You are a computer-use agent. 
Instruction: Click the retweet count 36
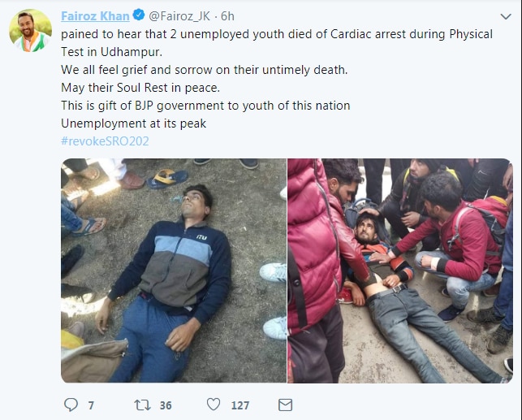tap(166, 405)
